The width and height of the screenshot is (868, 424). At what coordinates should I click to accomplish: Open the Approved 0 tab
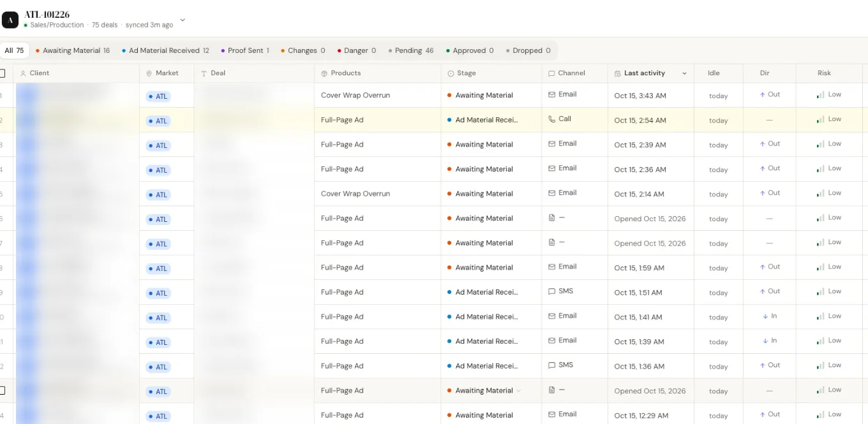tap(470, 50)
